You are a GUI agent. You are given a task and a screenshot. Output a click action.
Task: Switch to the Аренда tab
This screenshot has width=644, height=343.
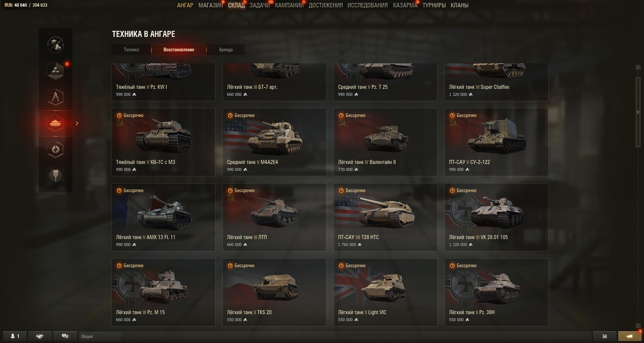click(x=226, y=50)
